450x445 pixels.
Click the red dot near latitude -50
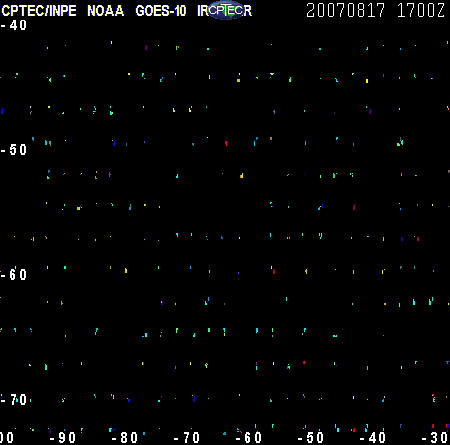226,143
